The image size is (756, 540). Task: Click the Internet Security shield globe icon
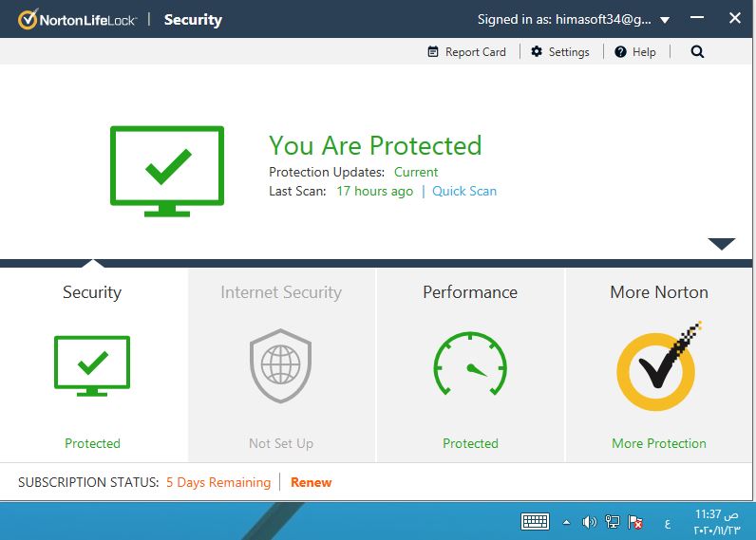tap(280, 366)
